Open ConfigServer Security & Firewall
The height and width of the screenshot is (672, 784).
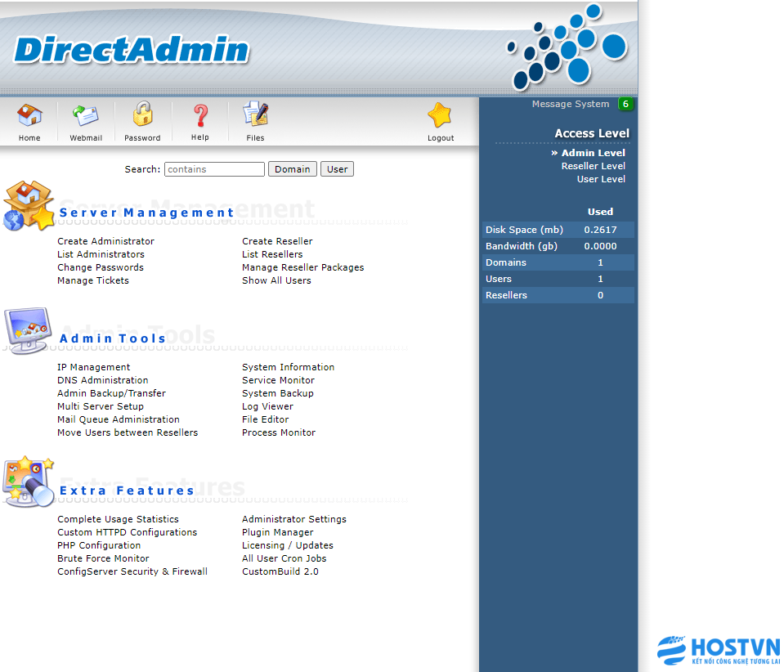pyautogui.click(x=132, y=571)
